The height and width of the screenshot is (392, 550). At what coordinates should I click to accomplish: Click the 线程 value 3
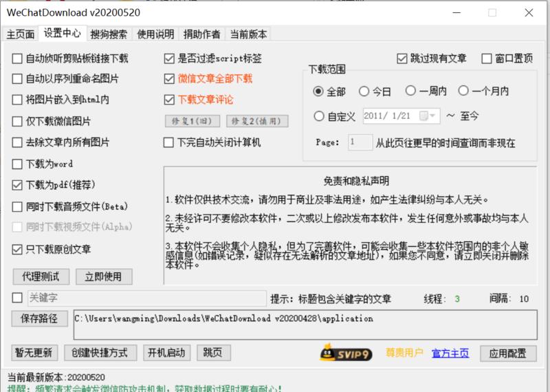(x=456, y=299)
